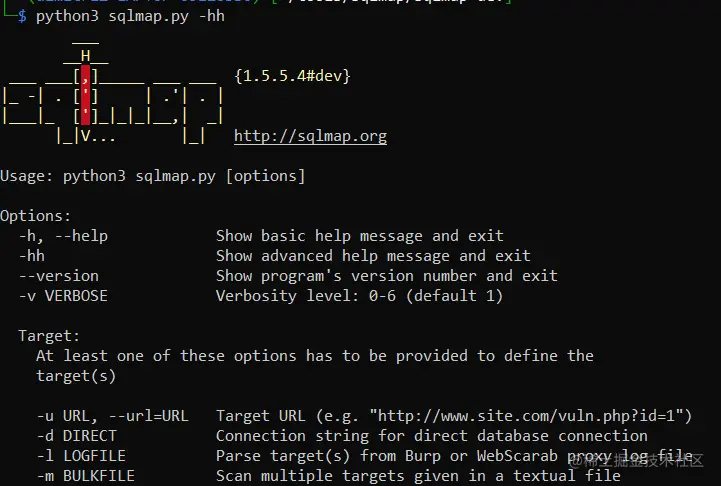The width and height of the screenshot is (721, 486).
Task: Select the -hh option text
Action: tap(32, 256)
